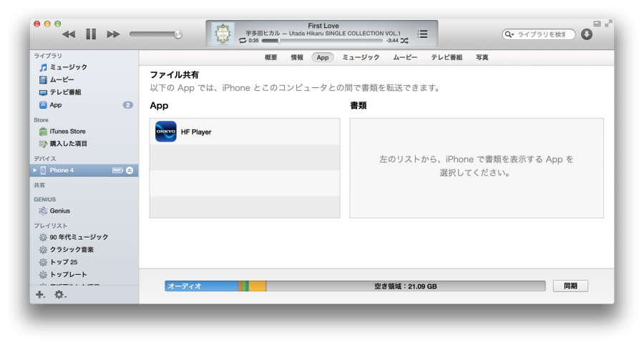
Task: Open the 概要 tab
Action: [x=270, y=57]
